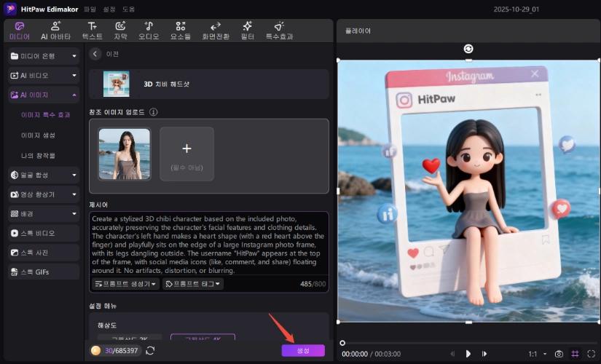The width and height of the screenshot is (601, 364).
Task: Click the AI coin credits icon
Action: (95, 351)
